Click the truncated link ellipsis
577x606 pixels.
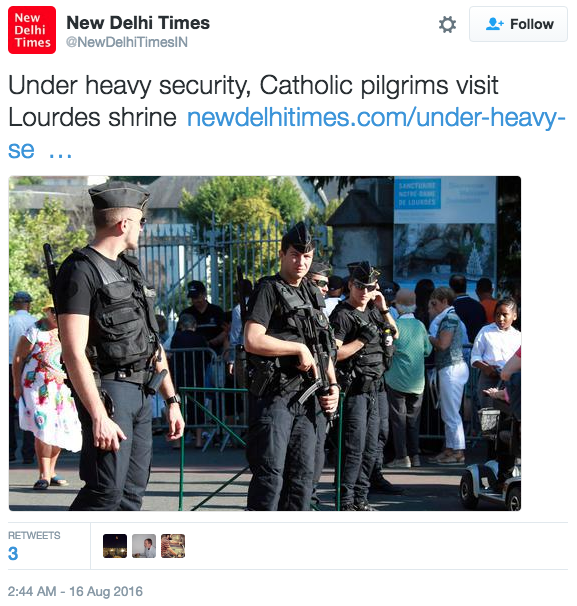(60, 155)
